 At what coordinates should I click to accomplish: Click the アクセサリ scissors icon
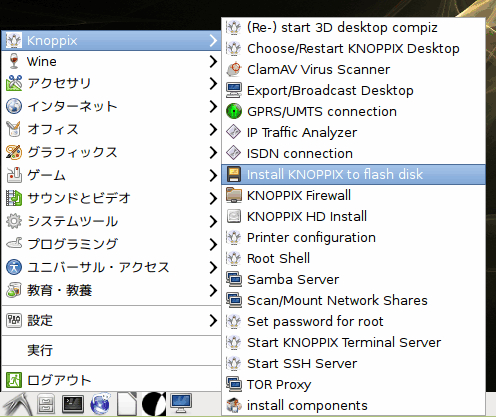14,83
